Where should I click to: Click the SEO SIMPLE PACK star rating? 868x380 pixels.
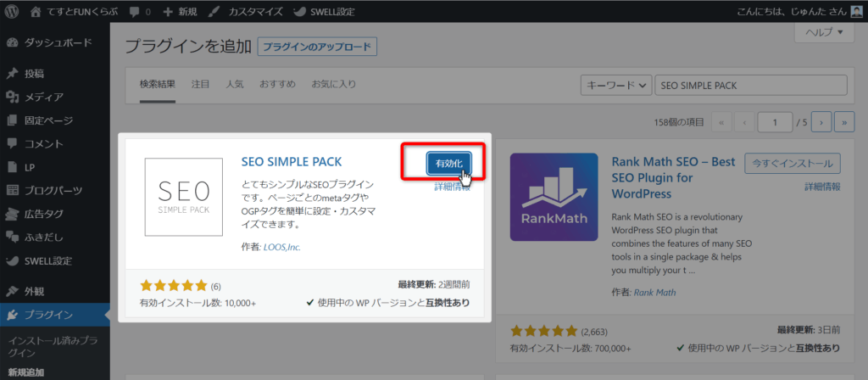coord(174,286)
